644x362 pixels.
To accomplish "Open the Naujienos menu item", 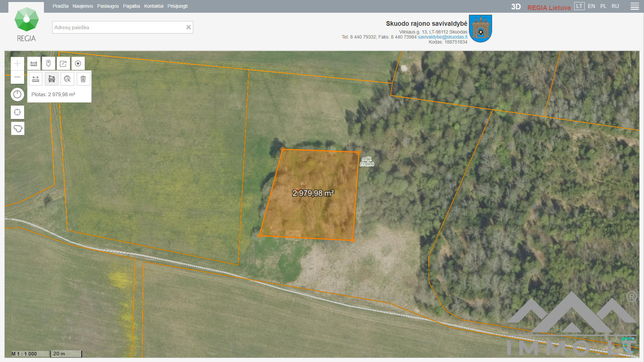I will [x=83, y=6].
